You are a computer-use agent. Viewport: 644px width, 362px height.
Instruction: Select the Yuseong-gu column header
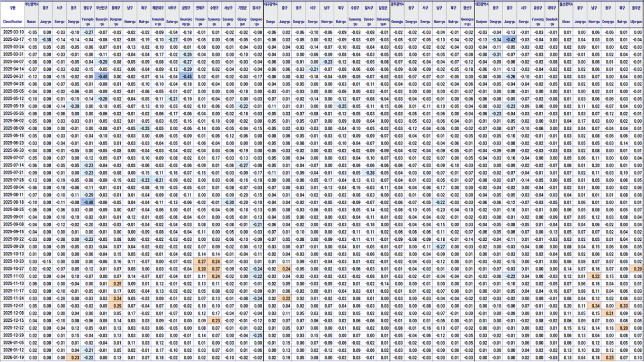tap(538, 22)
